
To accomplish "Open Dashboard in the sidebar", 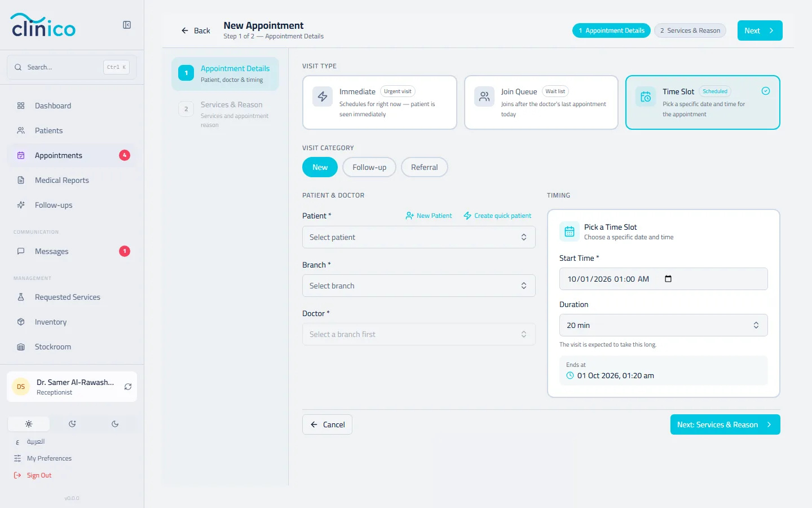I will [72, 106].
